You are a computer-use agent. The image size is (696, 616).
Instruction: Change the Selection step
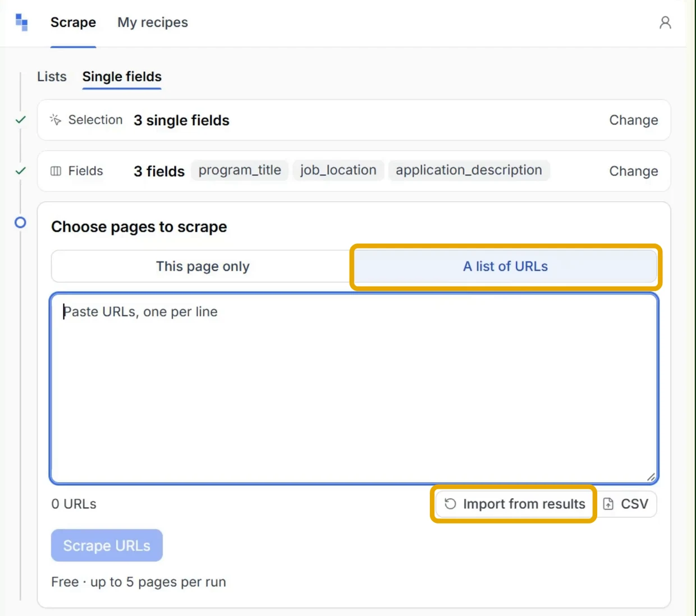(x=633, y=120)
